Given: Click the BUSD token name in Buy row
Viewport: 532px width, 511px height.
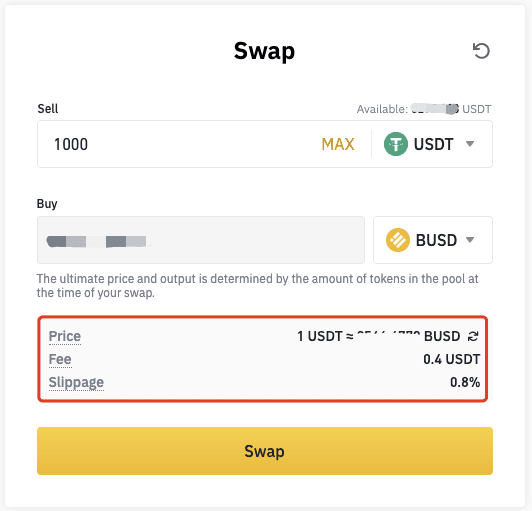Looking at the screenshot, I should [x=436, y=240].
